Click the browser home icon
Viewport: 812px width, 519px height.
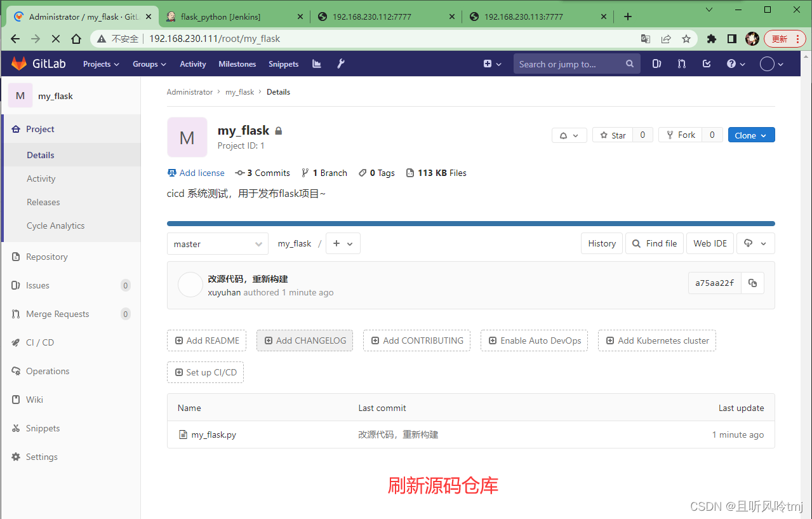[76, 39]
